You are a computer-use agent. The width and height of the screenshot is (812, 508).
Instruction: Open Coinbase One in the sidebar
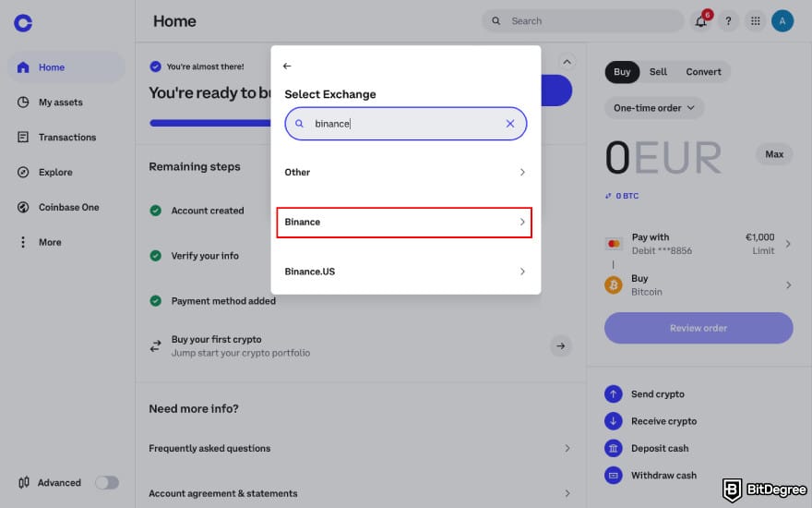click(66, 207)
